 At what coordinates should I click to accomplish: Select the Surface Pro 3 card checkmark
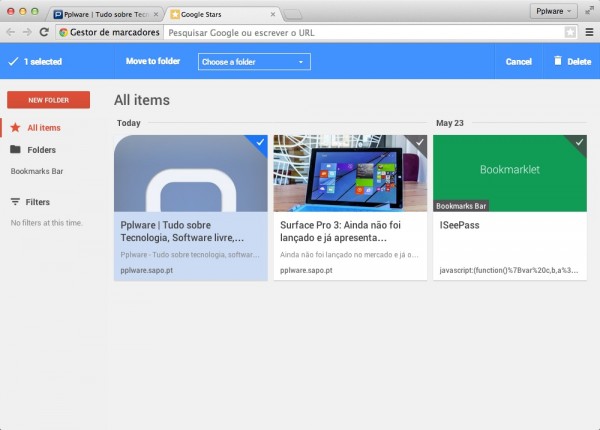420,142
